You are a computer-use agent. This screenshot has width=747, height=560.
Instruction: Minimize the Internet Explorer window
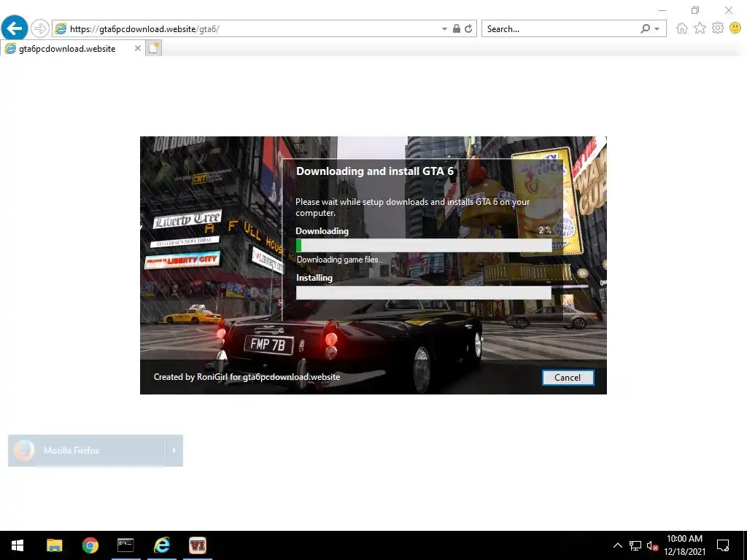[x=662, y=10]
